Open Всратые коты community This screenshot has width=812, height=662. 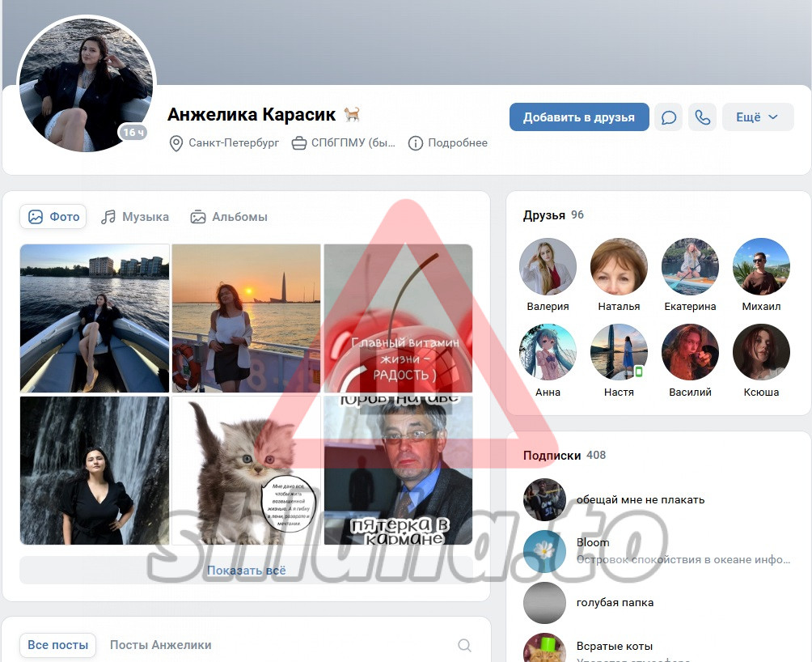coord(615,646)
